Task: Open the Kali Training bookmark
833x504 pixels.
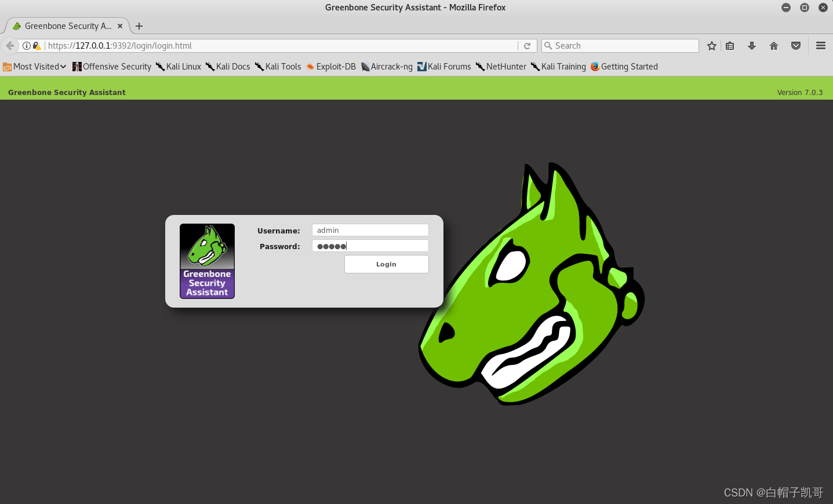Action: [x=559, y=67]
